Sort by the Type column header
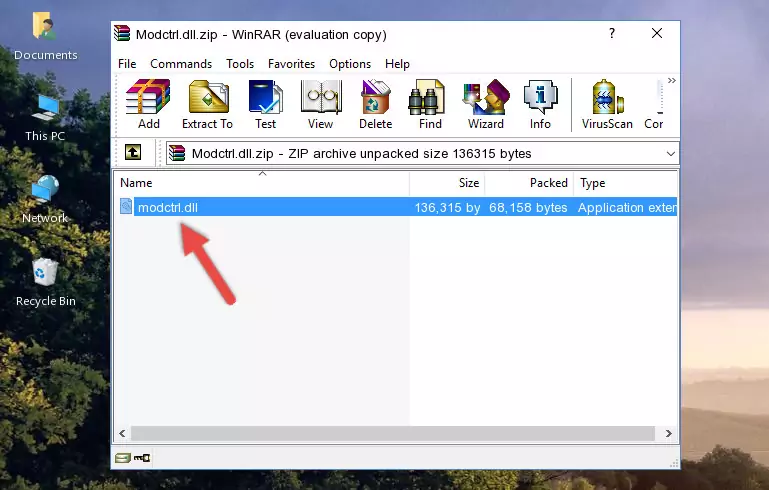The image size is (769, 490). 626,183
